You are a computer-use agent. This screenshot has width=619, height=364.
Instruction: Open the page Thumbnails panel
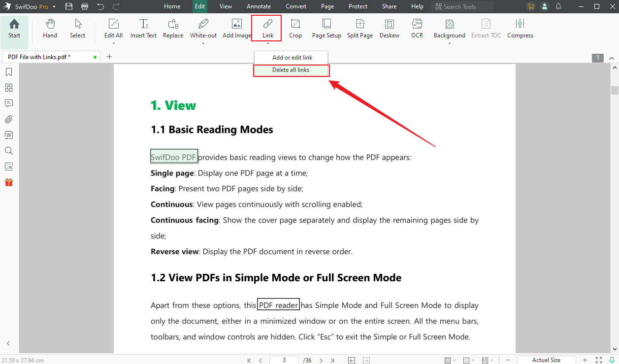[8, 88]
